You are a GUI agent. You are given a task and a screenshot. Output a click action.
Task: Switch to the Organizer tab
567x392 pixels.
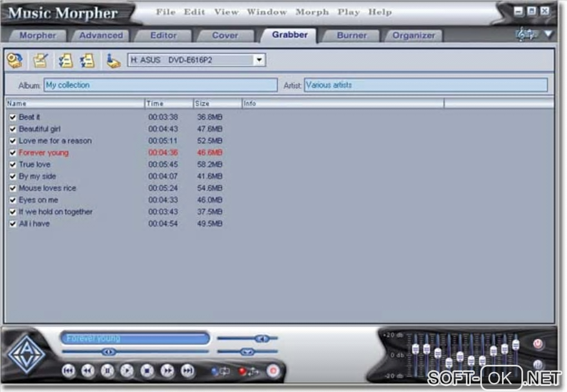tap(414, 36)
